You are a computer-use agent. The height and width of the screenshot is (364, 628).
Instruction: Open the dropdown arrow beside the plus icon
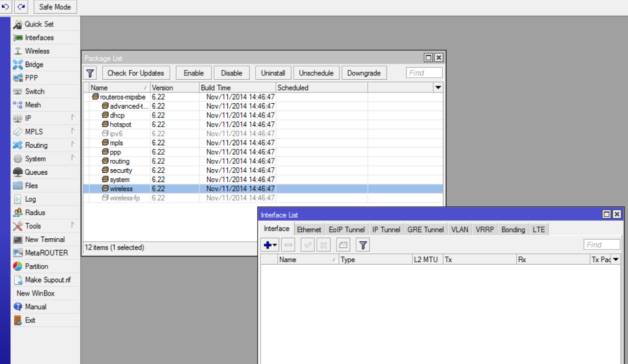pyautogui.click(x=275, y=246)
